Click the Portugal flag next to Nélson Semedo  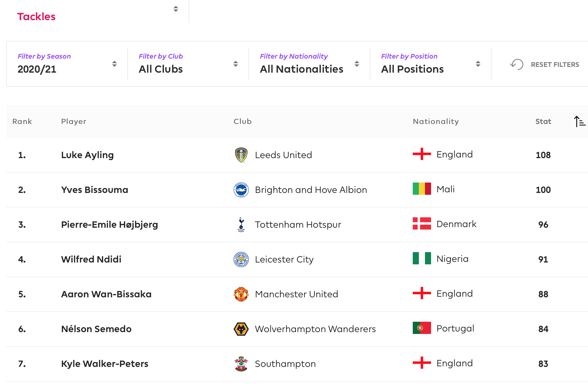[422, 328]
